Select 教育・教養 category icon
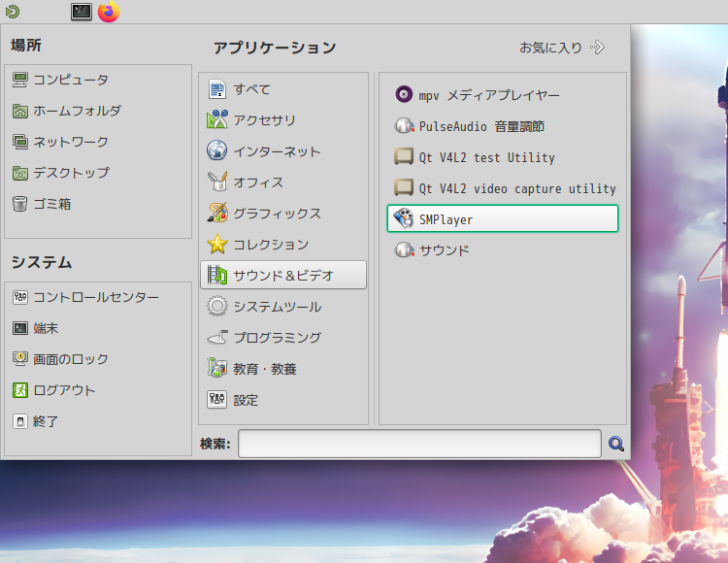This screenshot has width=728, height=563. 216,368
